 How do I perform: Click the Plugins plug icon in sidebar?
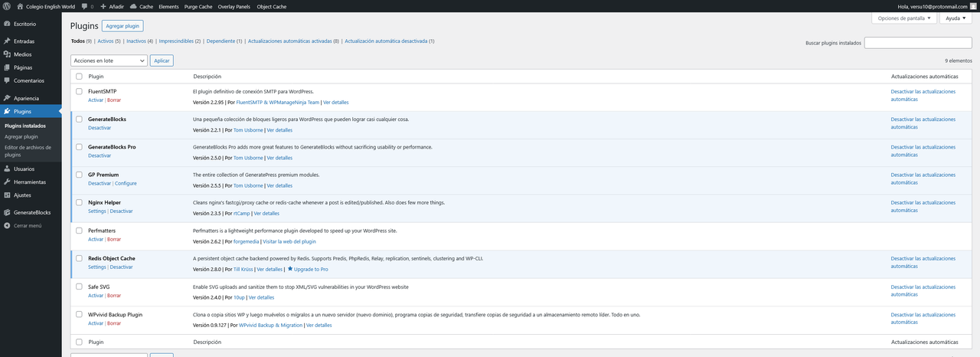click(7, 111)
